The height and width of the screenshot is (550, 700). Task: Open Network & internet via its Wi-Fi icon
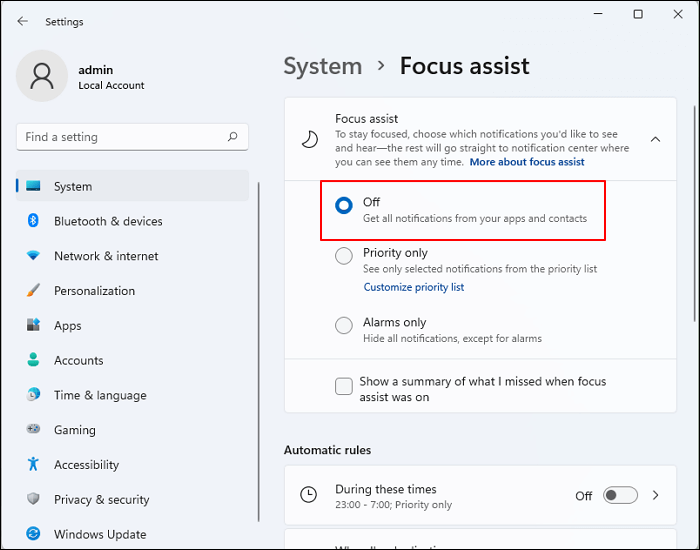pos(33,256)
